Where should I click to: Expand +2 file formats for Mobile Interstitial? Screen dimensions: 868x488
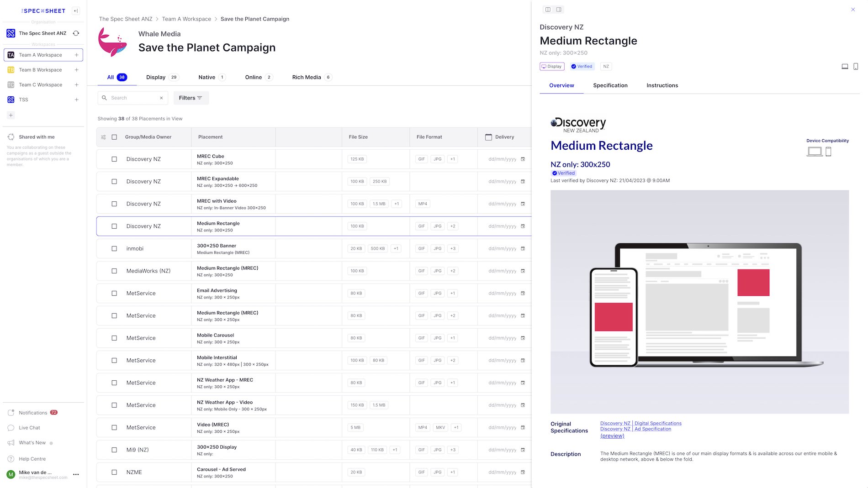click(x=453, y=361)
